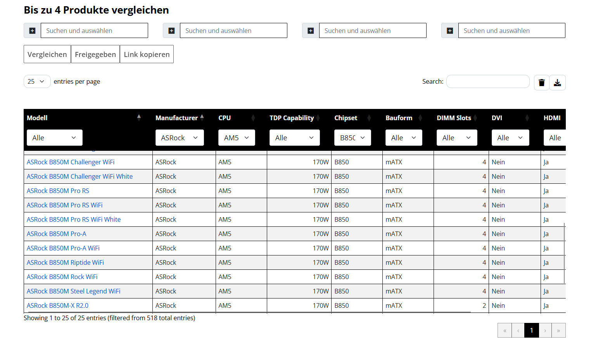Select page 1 in the pagination

[532, 330]
